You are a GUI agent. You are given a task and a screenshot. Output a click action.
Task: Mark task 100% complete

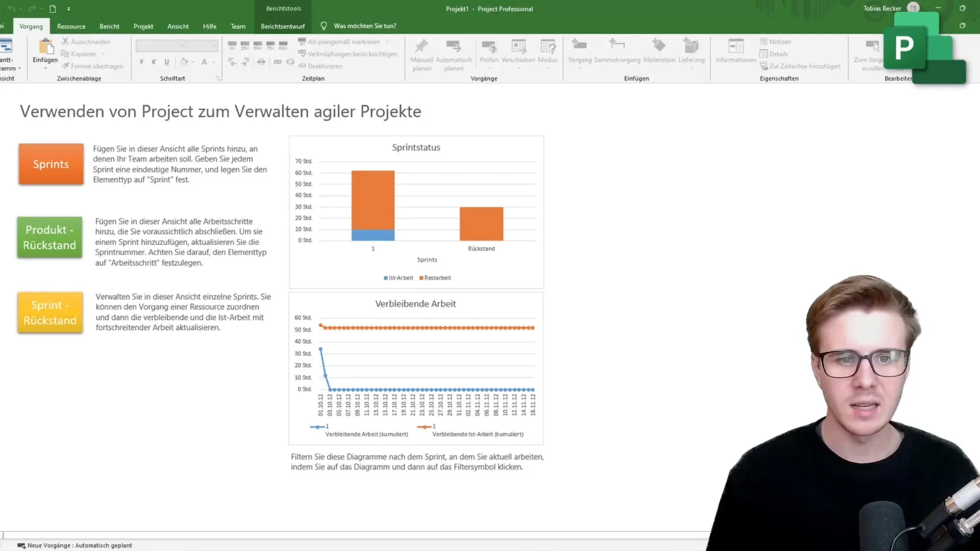[x=283, y=45]
